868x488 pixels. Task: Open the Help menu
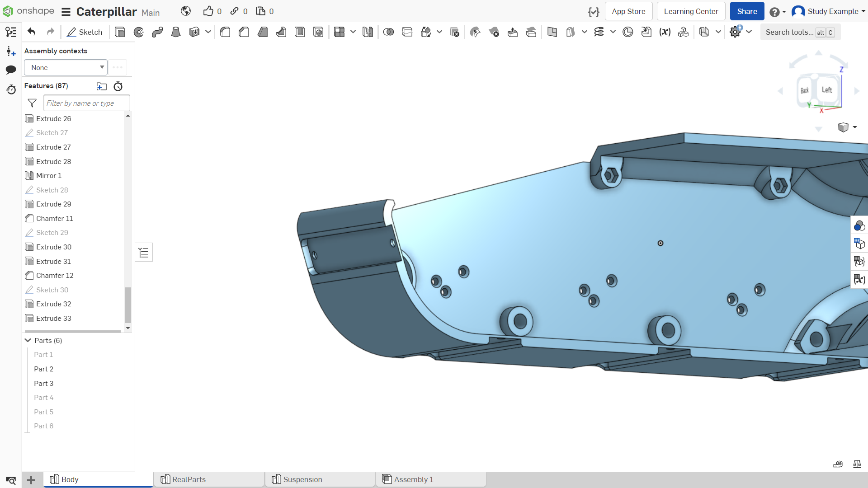[778, 12]
